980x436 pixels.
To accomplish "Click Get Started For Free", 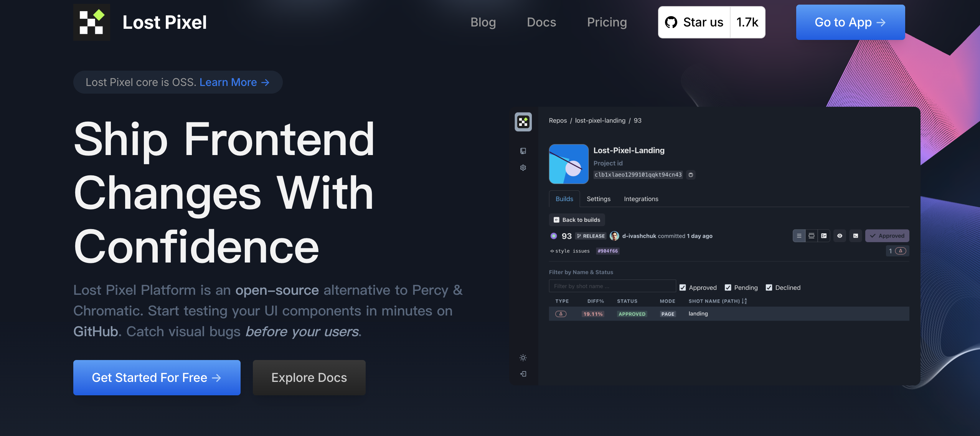I will coord(157,378).
